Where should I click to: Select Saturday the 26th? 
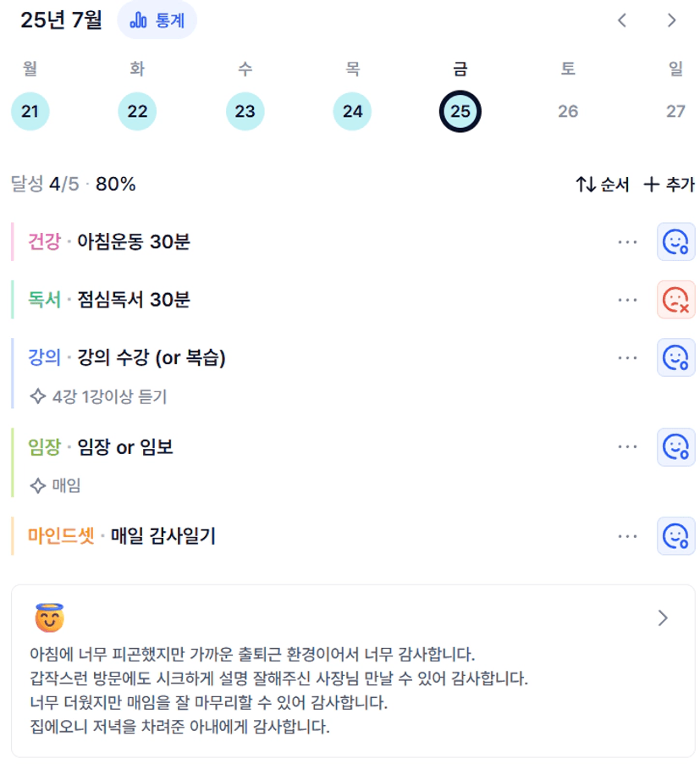(568, 111)
